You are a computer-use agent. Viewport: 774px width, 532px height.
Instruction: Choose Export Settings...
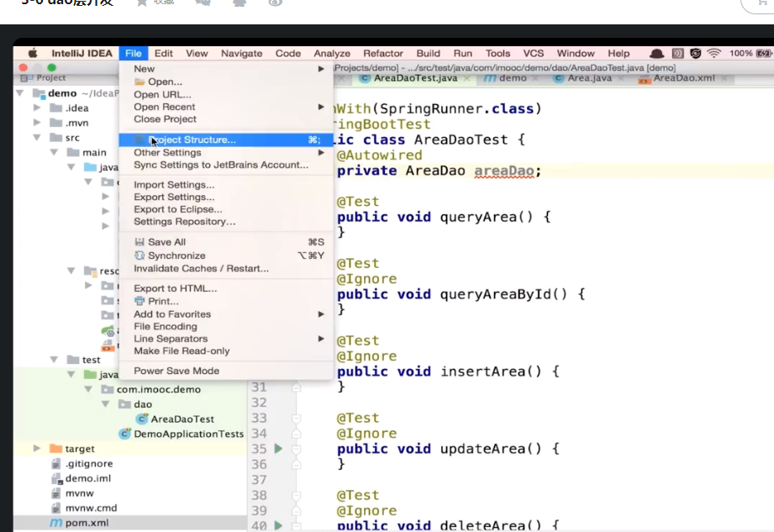click(226, 197)
